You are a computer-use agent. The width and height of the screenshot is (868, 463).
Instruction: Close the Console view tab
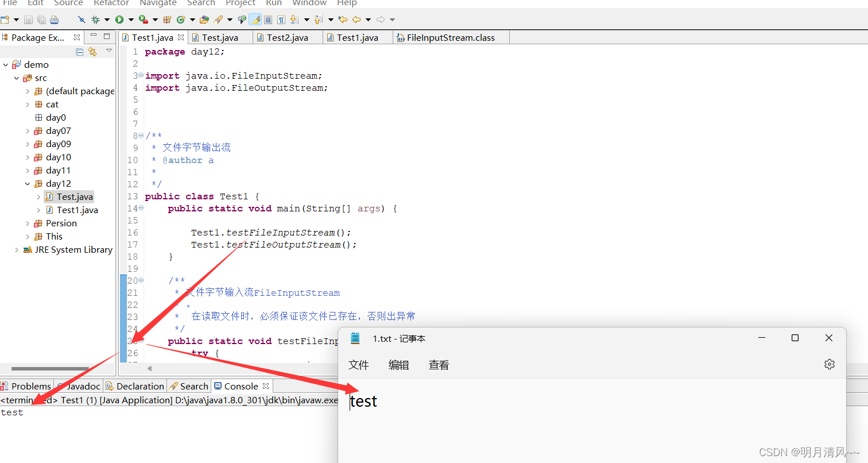(266, 386)
